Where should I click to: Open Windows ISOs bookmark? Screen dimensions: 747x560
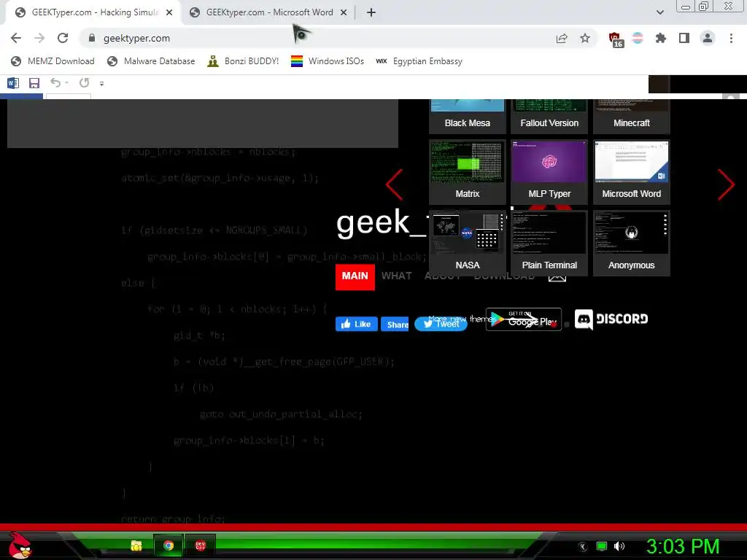pyautogui.click(x=328, y=61)
